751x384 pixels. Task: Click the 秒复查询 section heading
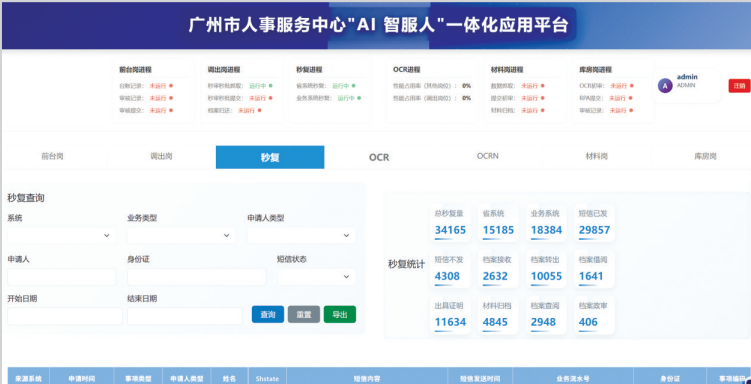pyautogui.click(x=26, y=198)
